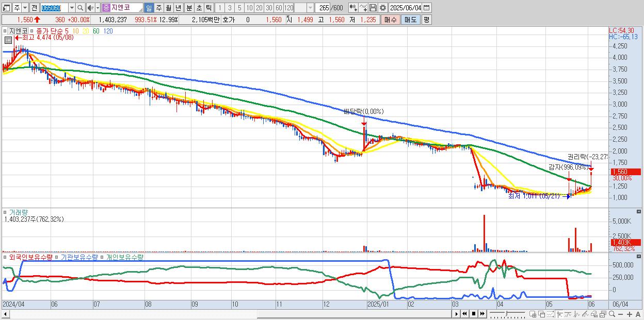Focus the stock code input 065060
644x320 pixels.
tap(54, 8)
